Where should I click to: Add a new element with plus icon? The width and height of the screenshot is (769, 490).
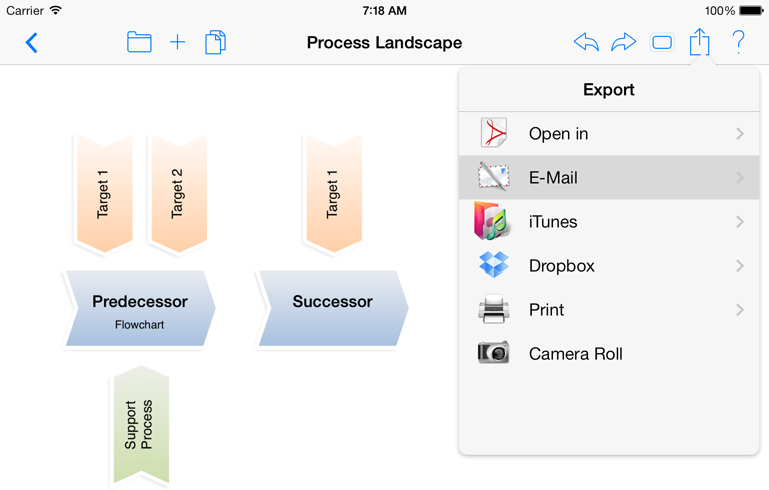pyautogui.click(x=177, y=42)
